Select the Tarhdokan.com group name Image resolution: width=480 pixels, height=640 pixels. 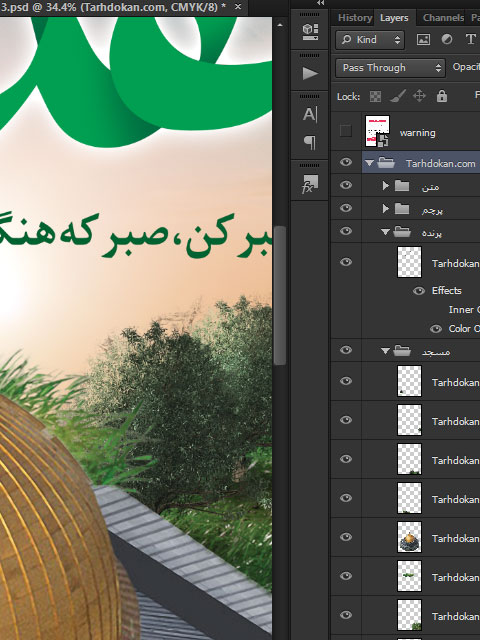[x=440, y=164]
